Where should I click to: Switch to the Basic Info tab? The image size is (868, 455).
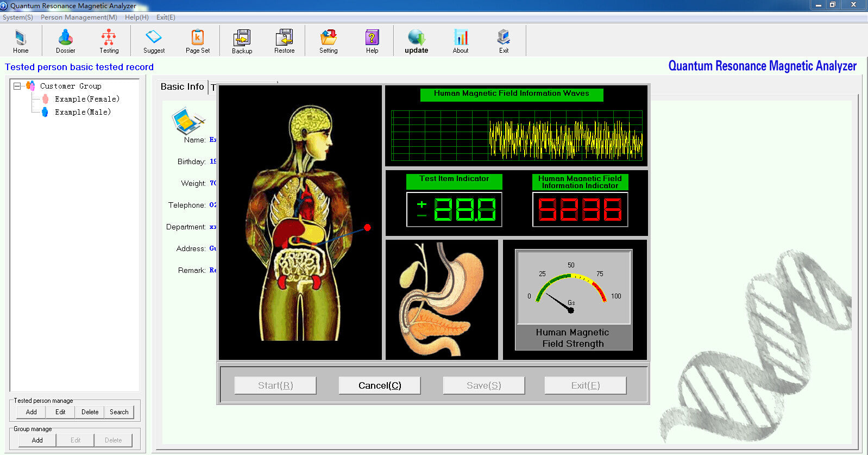(x=182, y=86)
